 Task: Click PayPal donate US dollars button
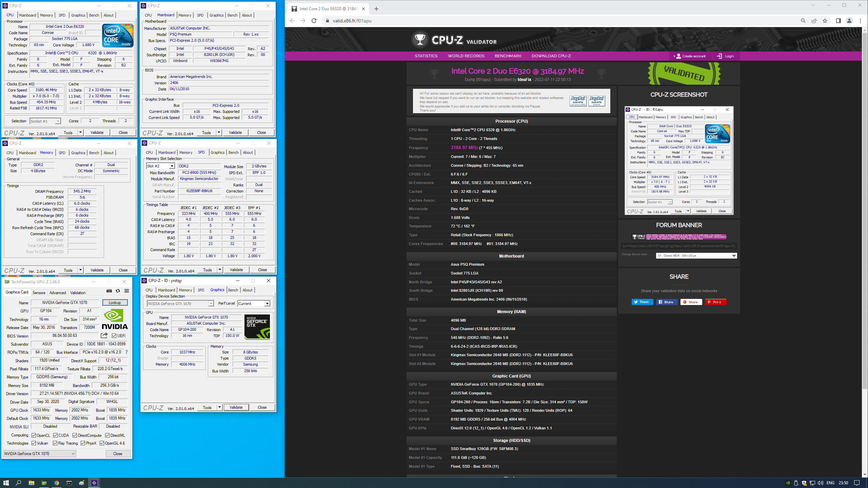tap(578, 101)
